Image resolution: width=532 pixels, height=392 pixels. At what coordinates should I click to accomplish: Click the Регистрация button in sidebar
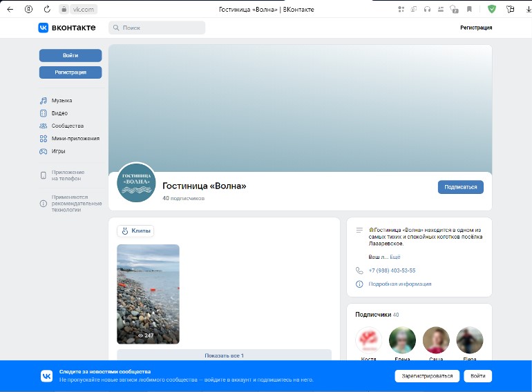pos(70,72)
